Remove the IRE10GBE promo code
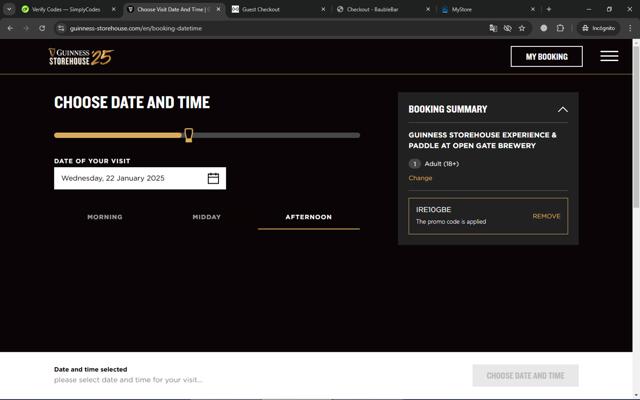Image resolution: width=640 pixels, height=400 pixels. (x=546, y=216)
